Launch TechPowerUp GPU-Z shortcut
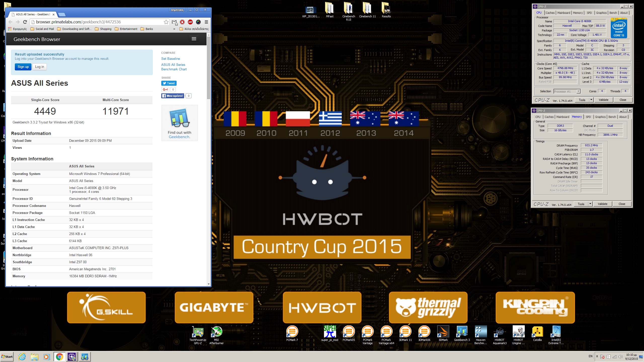Image resolution: width=644 pixels, height=362 pixels. click(x=198, y=335)
